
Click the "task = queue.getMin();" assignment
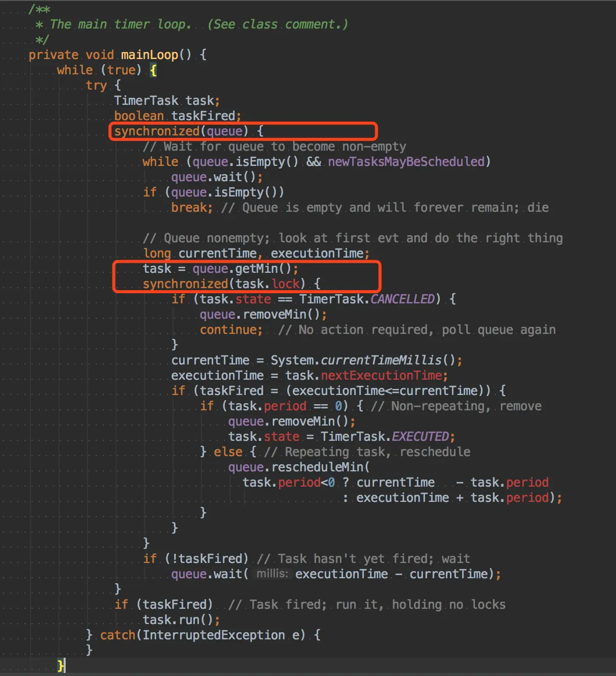[220, 269]
